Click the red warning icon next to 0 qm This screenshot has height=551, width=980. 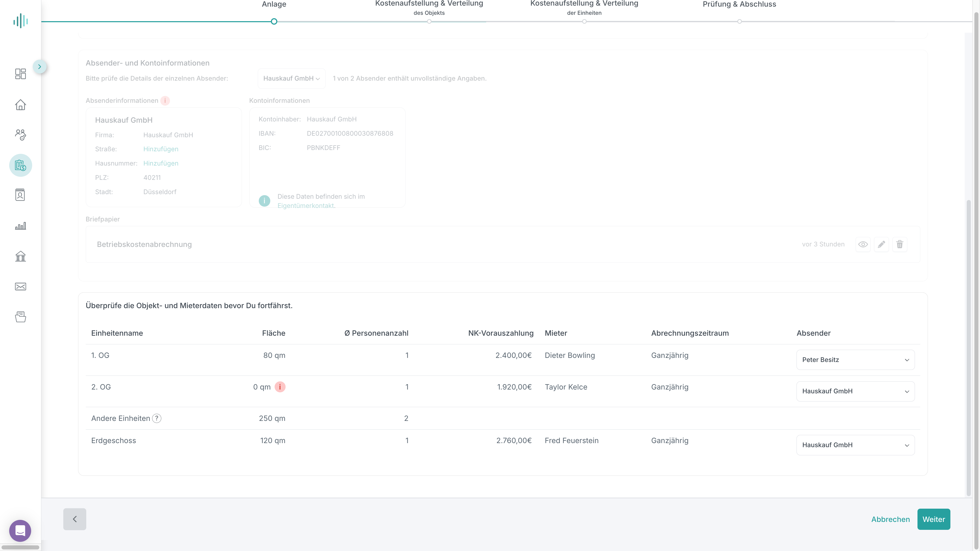tap(280, 387)
